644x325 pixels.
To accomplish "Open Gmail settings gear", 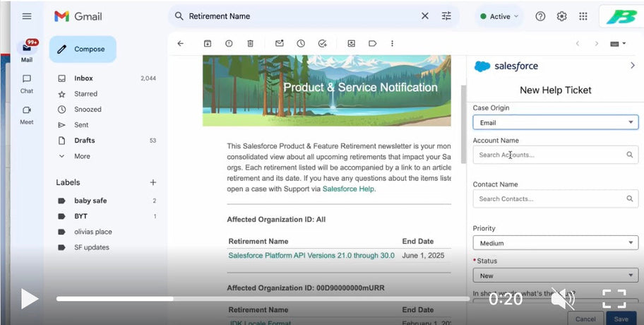I will point(561,16).
